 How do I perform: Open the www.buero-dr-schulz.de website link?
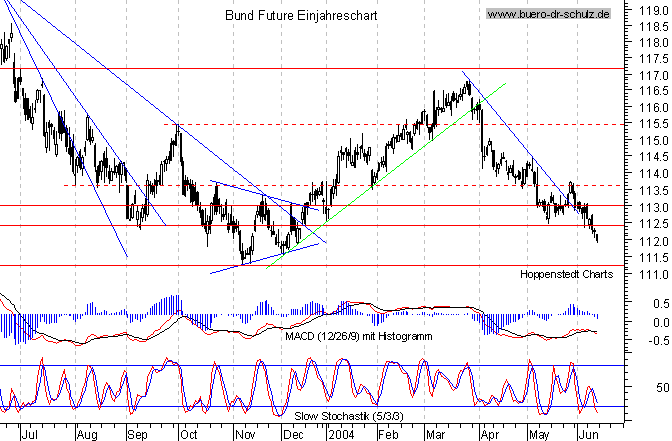548,15
